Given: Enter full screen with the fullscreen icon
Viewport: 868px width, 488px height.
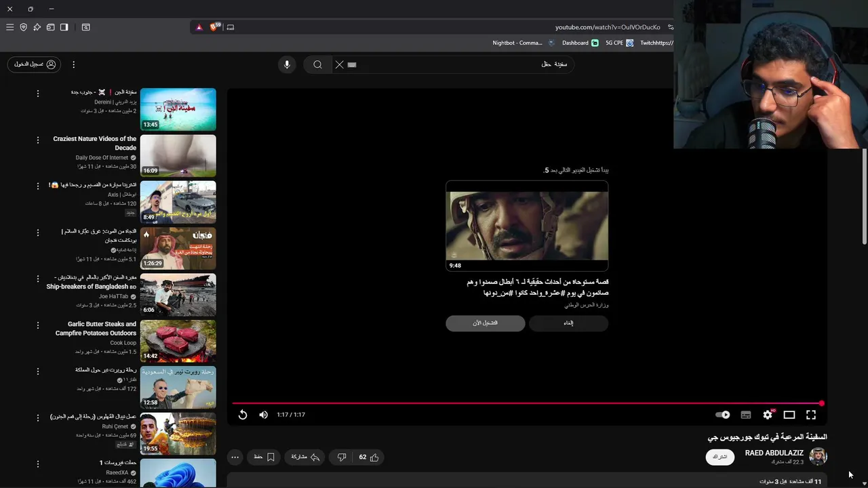Looking at the screenshot, I should click(811, 415).
